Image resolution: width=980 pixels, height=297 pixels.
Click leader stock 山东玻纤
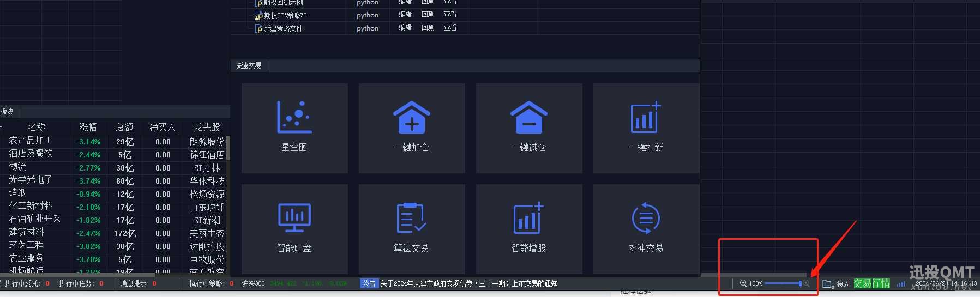coord(207,207)
